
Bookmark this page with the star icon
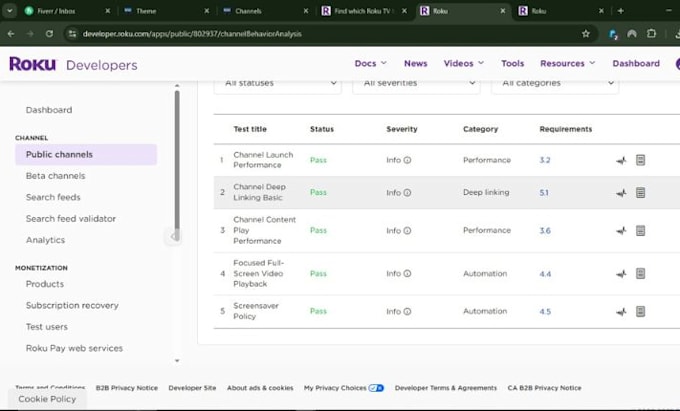[x=585, y=34]
